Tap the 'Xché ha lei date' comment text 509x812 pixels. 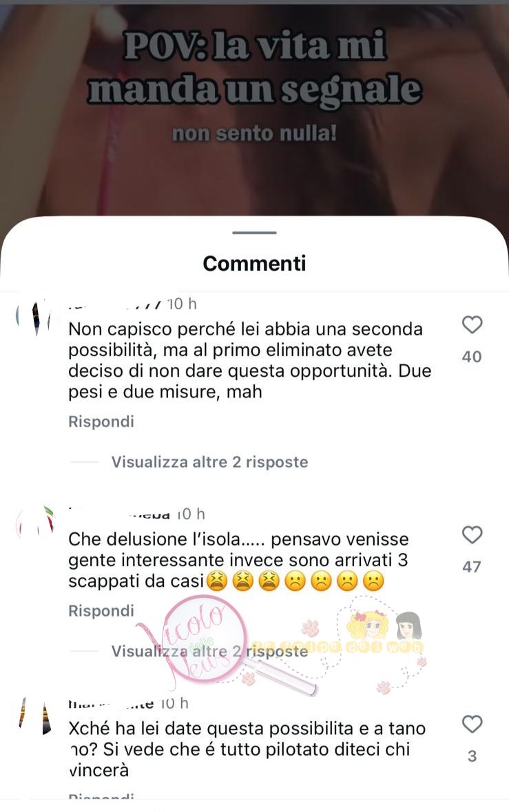point(247,749)
